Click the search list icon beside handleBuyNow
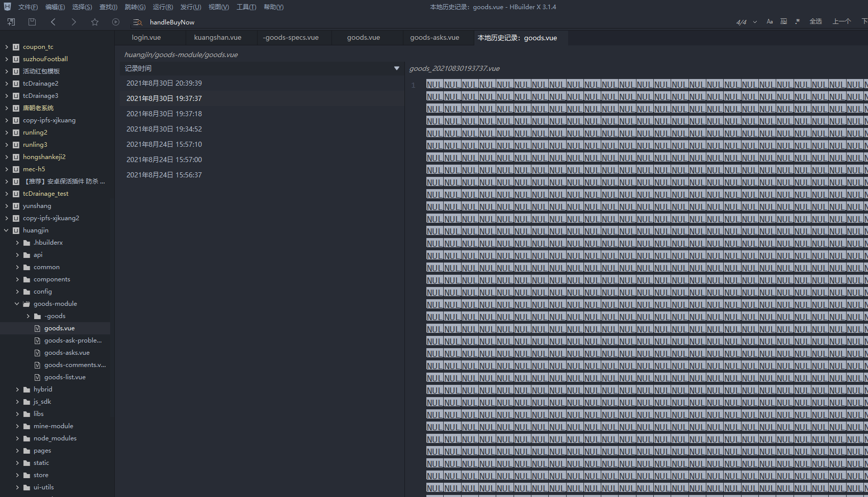The height and width of the screenshot is (497, 868). pos(137,22)
